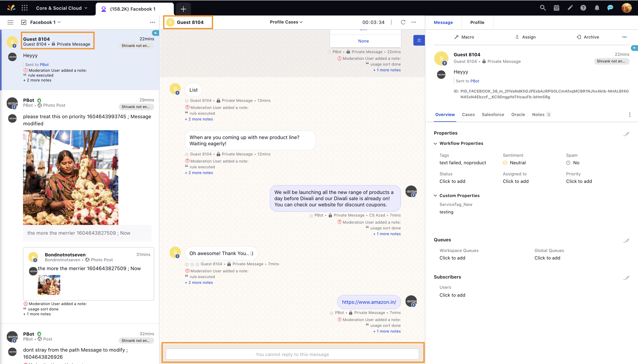Viewport: 638px width, 364px height.
Task: Switch to the Profile tab
Action: click(477, 22)
